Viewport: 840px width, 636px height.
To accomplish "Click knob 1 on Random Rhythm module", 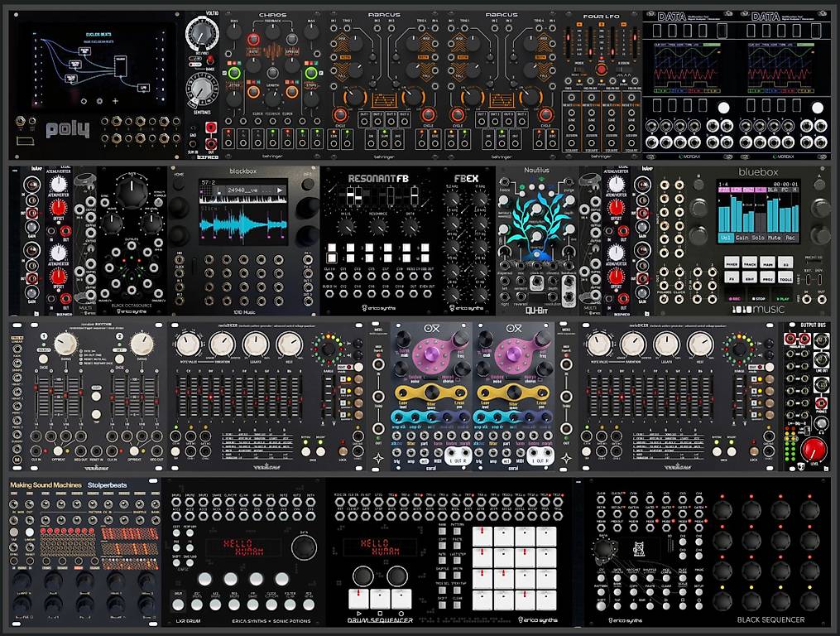I will coord(65,344).
